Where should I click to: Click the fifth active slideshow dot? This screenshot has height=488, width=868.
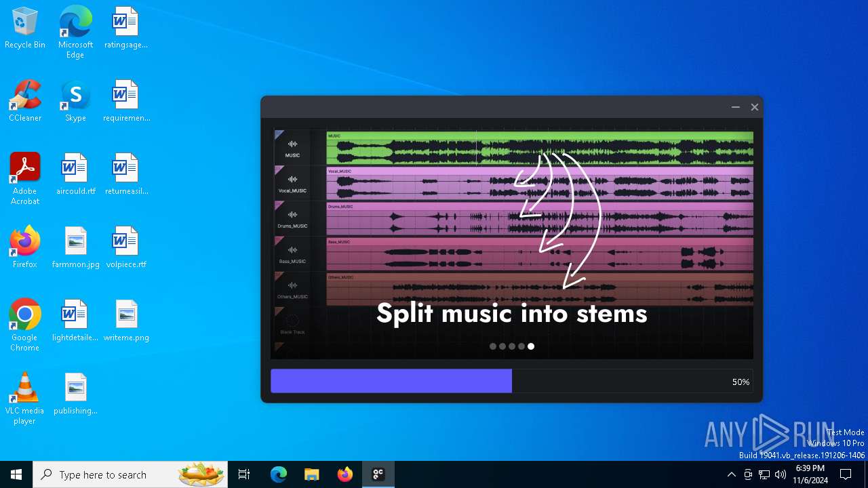coord(531,346)
